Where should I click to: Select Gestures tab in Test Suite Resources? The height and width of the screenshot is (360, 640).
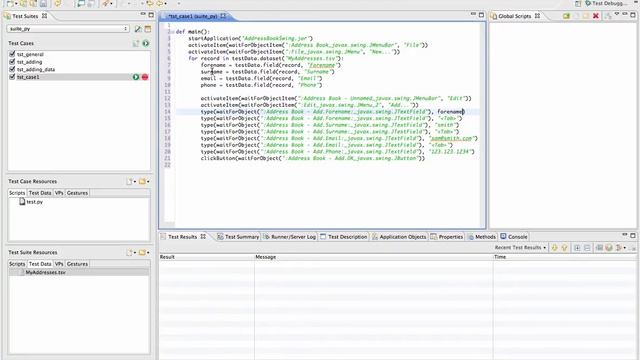77,264
